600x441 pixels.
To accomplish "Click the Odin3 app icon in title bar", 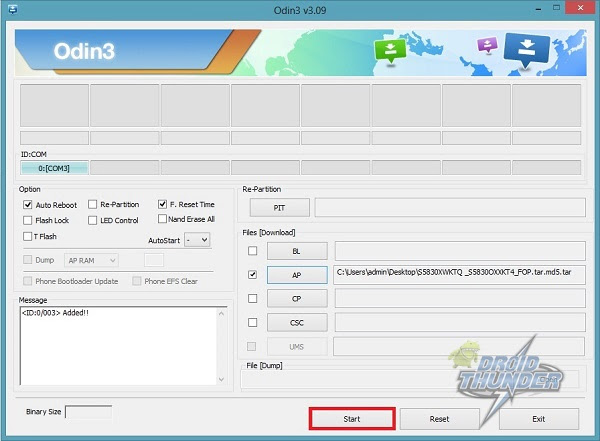I will point(13,9).
